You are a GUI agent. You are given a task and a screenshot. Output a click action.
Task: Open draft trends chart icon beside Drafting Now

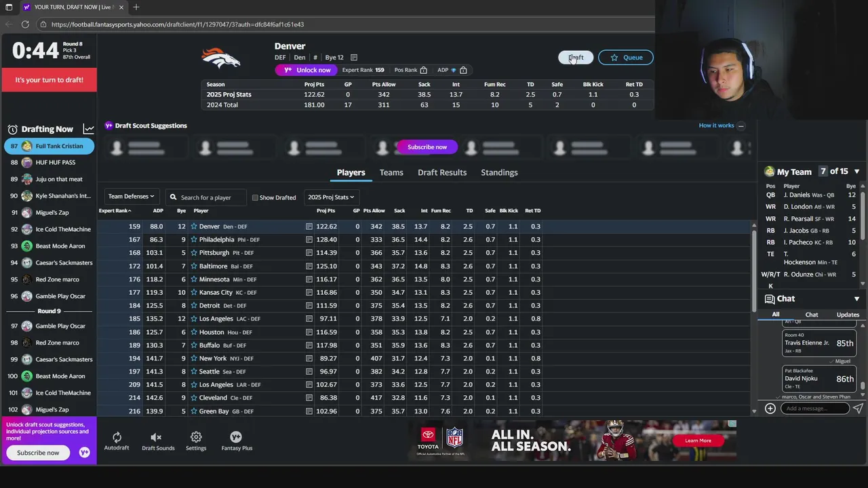point(89,129)
